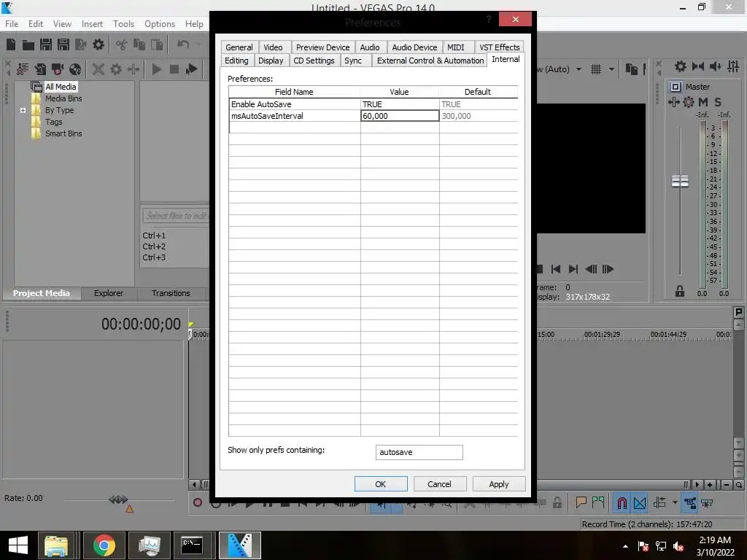Open File Explorer from the taskbar

[56, 545]
